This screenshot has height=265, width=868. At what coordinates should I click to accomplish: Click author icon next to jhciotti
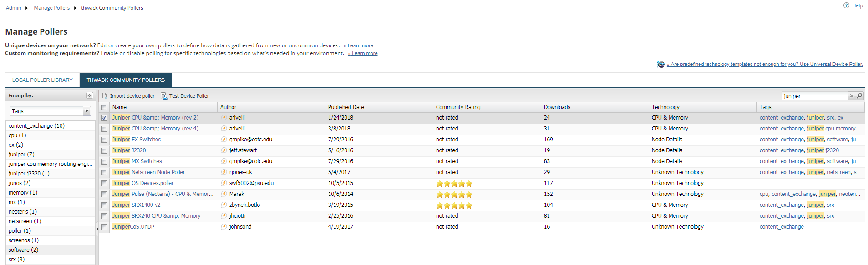click(224, 216)
